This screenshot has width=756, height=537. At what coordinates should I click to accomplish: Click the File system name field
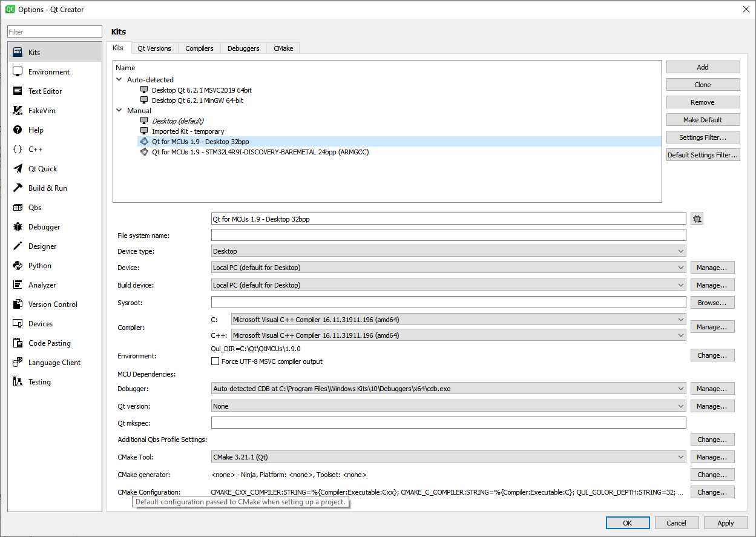(x=448, y=235)
